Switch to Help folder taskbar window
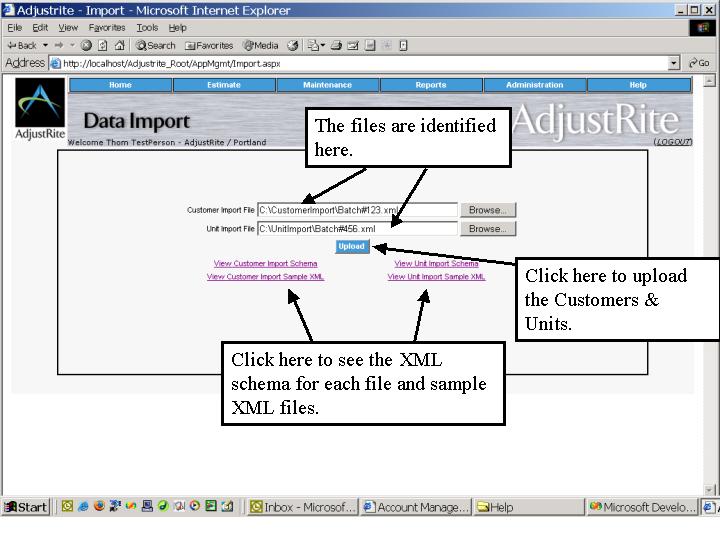The height and width of the screenshot is (540, 720). tap(529, 507)
